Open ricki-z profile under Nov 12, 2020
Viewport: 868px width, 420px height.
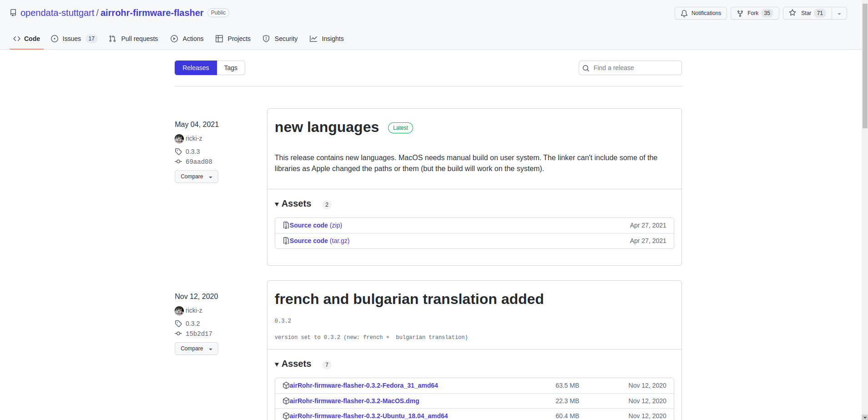194,310
